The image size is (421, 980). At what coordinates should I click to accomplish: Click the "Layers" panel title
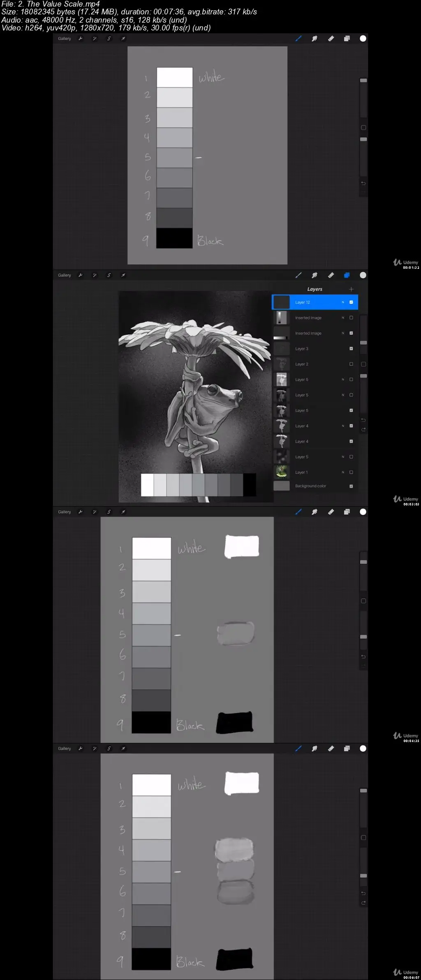315,289
